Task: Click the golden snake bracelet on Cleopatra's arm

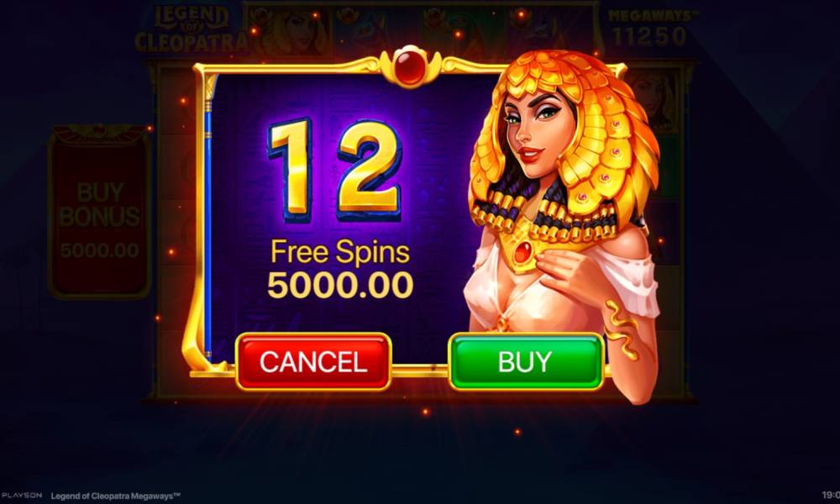Action: 622,328
